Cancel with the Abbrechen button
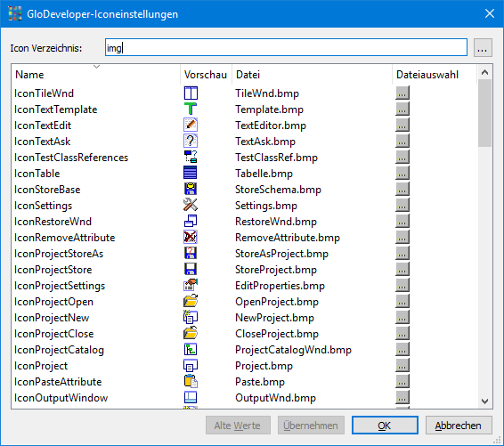Image resolution: width=504 pixels, height=446 pixels. (459, 426)
